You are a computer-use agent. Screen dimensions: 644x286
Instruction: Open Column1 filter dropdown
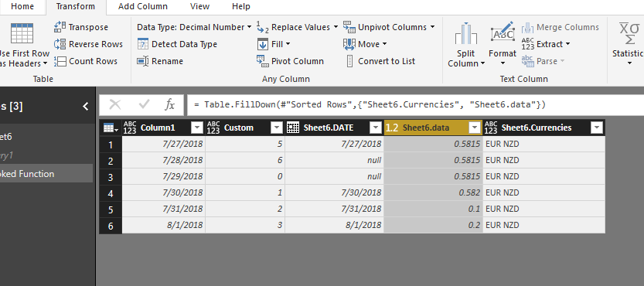point(198,128)
